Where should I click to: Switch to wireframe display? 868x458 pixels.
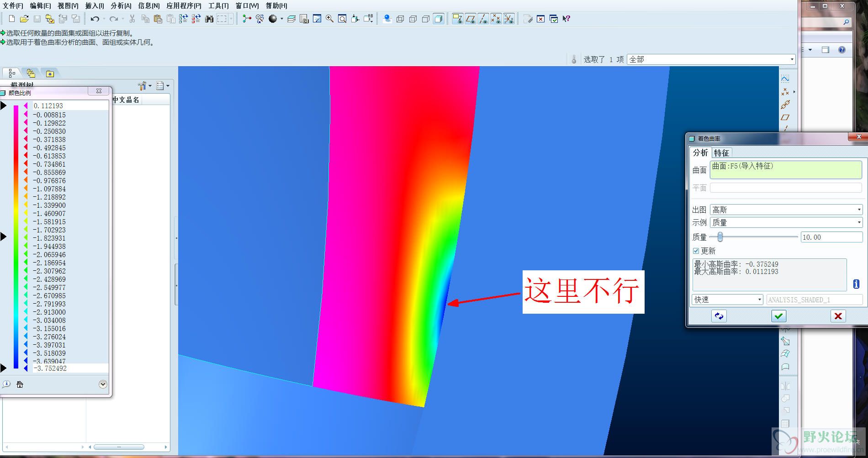pos(400,19)
